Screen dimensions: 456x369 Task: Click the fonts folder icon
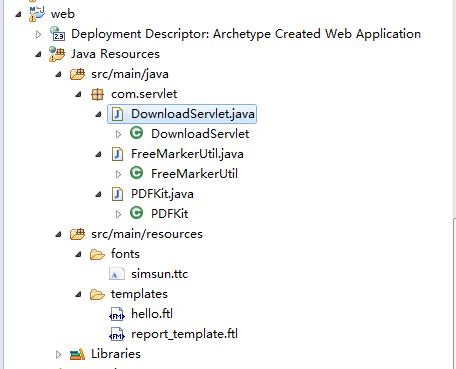[97, 255]
